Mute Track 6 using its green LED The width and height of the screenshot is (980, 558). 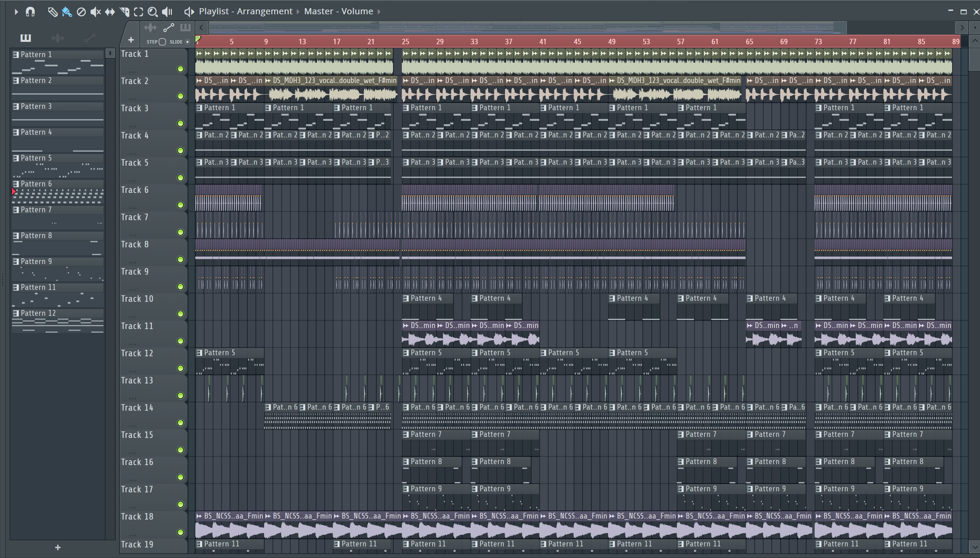pyautogui.click(x=180, y=205)
